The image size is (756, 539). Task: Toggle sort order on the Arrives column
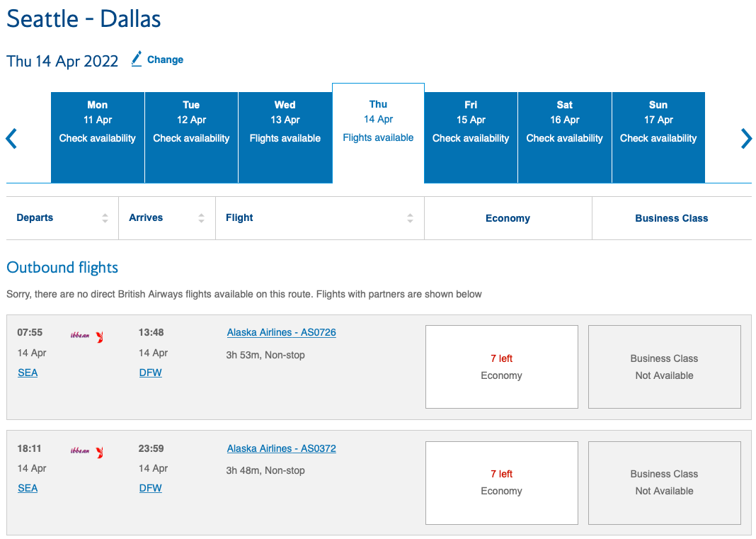tap(201, 217)
